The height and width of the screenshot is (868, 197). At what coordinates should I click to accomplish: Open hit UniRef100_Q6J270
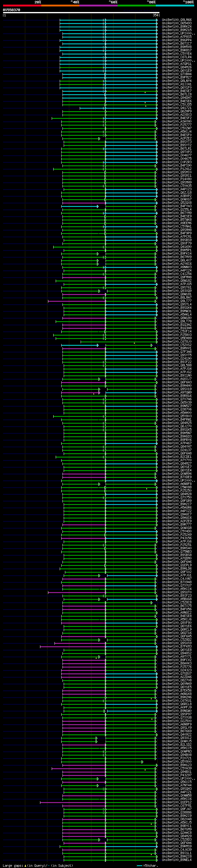tap(177, 426)
